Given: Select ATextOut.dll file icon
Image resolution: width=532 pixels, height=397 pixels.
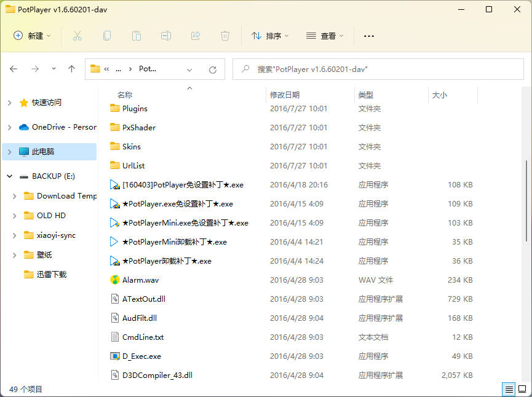Looking at the screenshot, I should point(114,299).
